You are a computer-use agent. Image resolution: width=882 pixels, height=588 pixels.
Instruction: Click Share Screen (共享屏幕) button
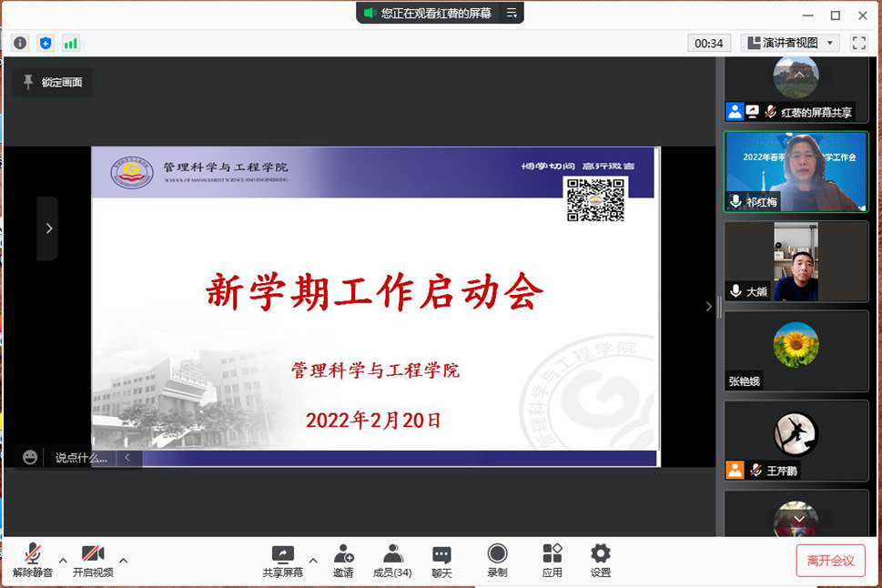(283, 561)
